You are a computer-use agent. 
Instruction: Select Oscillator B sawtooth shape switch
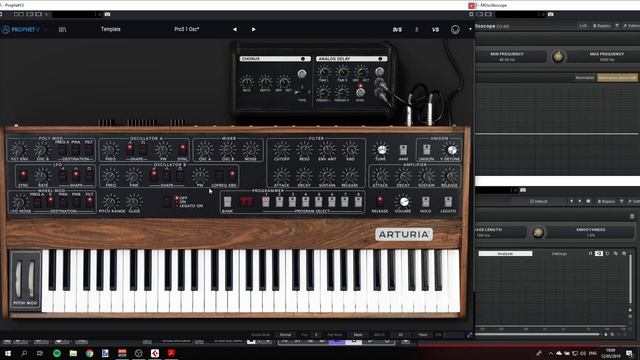153,176
